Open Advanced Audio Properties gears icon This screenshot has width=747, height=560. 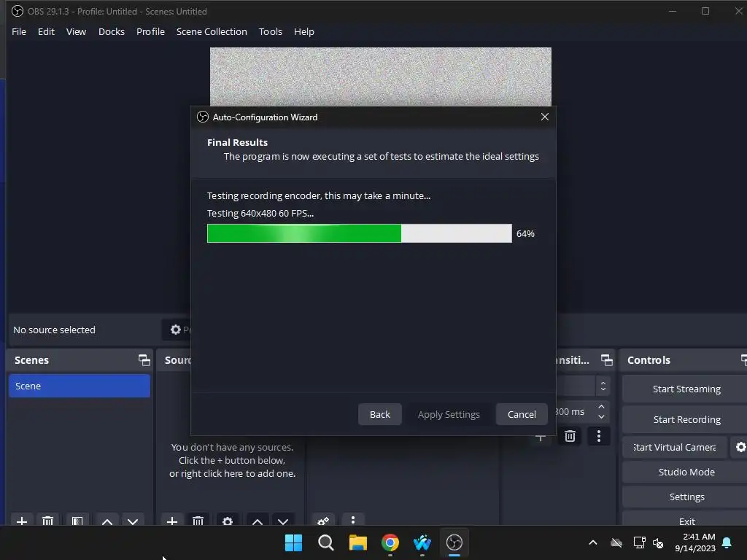[323, 521]
